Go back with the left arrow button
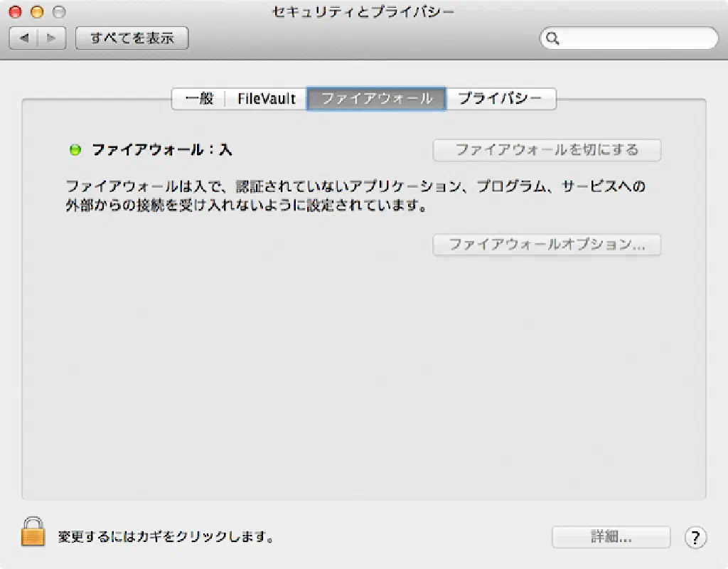This screenshot has height=569, width=728. click(x=23, y=38)
